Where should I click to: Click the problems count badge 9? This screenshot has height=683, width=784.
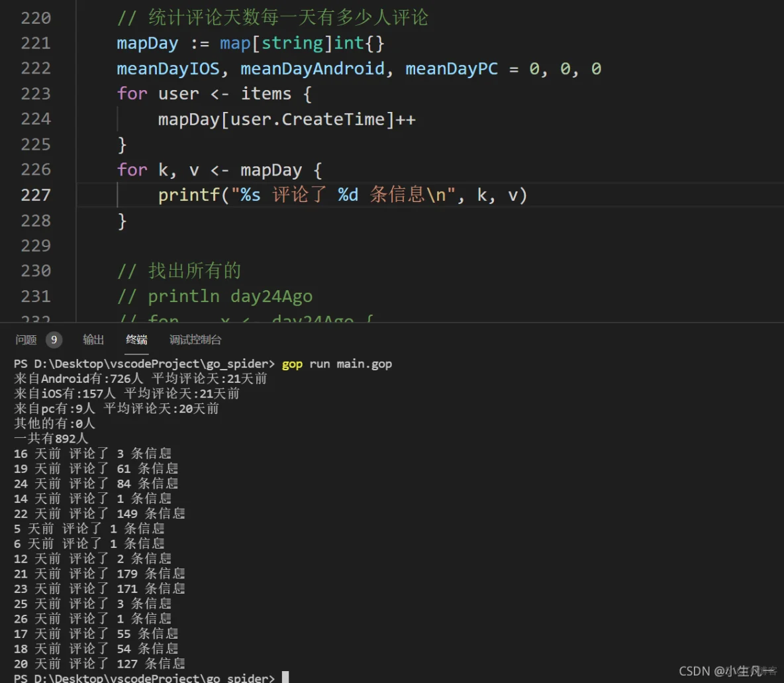(54, 341)
